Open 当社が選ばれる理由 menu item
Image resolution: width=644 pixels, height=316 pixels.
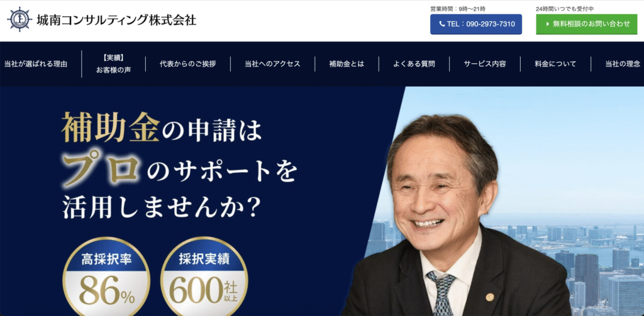coord(36,64)
